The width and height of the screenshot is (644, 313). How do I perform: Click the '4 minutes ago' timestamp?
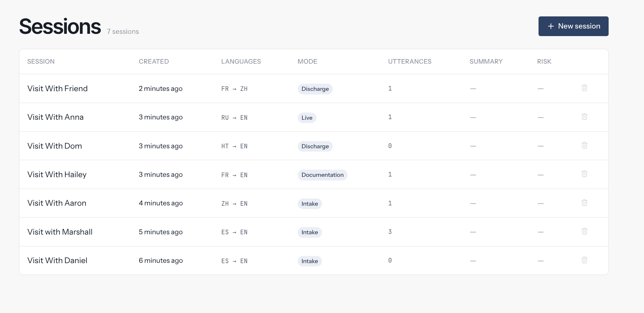coord(161,203)
